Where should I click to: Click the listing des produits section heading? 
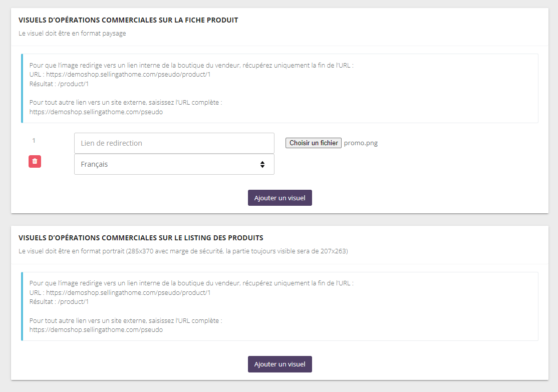(x=141, y=238)
